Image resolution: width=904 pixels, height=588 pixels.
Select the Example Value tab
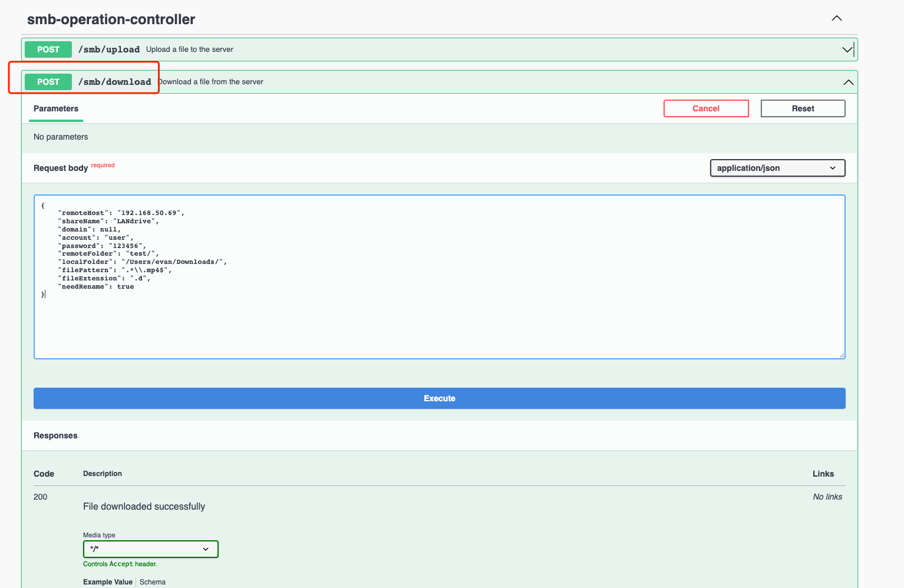pos(108,582)
